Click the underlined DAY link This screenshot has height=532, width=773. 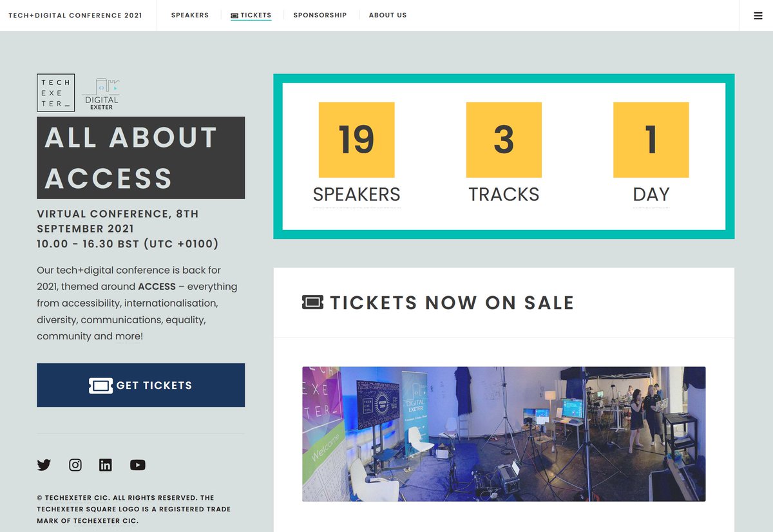[x=651, y=194]
